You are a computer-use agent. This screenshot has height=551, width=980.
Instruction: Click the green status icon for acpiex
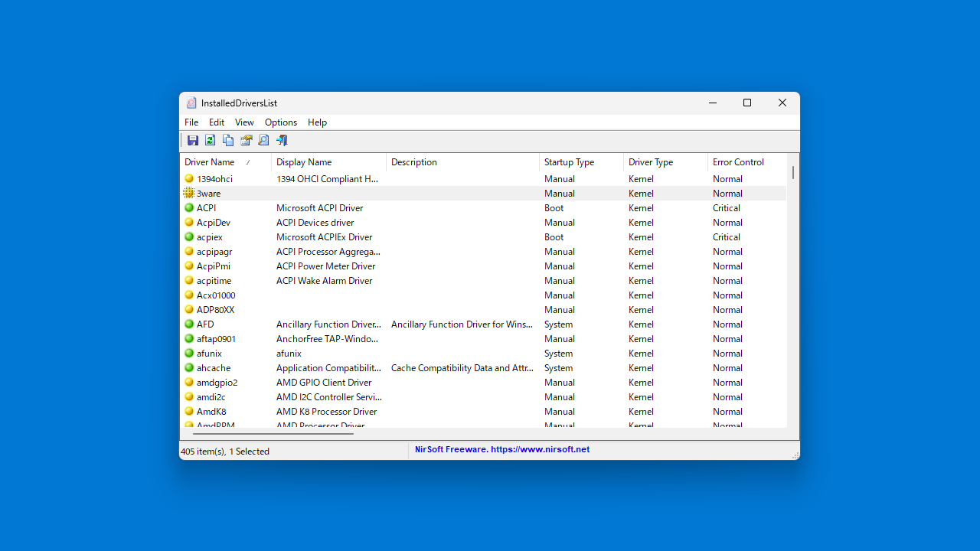pyautogui.click(x=189, y=236)
